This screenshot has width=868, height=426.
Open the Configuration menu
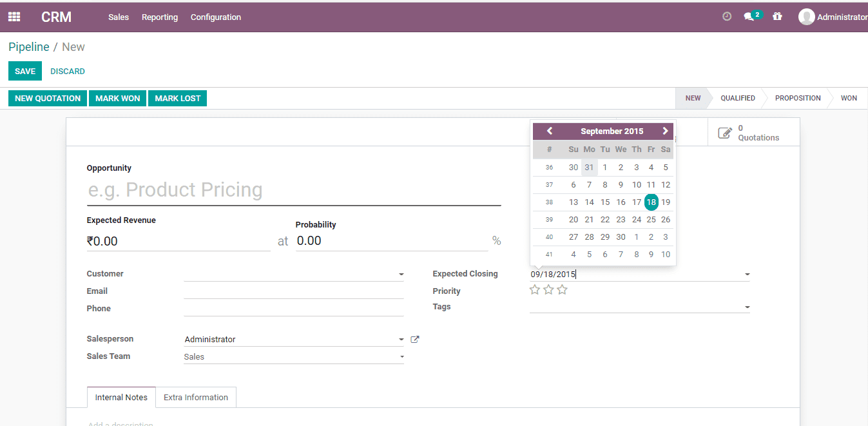coord(216,17)
